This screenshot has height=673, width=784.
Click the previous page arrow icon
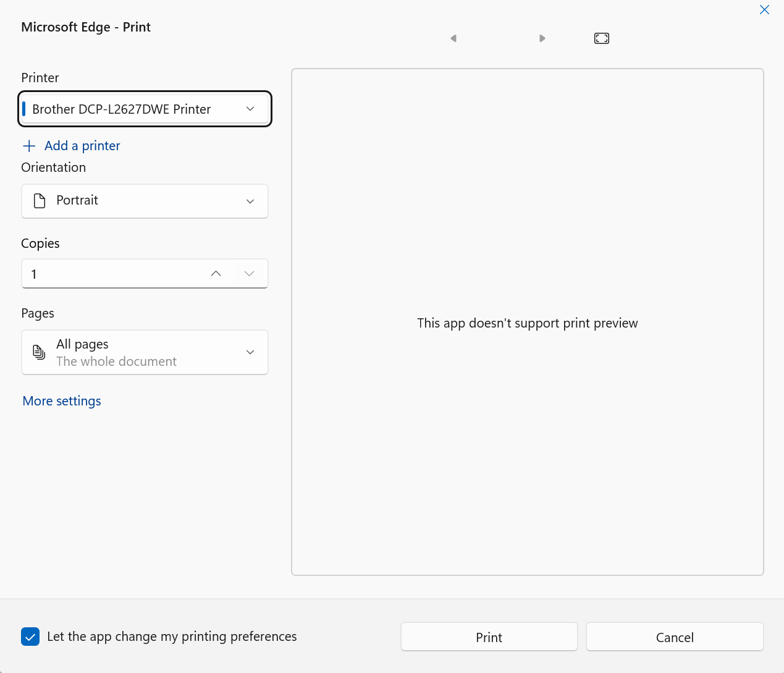(453, 38)
